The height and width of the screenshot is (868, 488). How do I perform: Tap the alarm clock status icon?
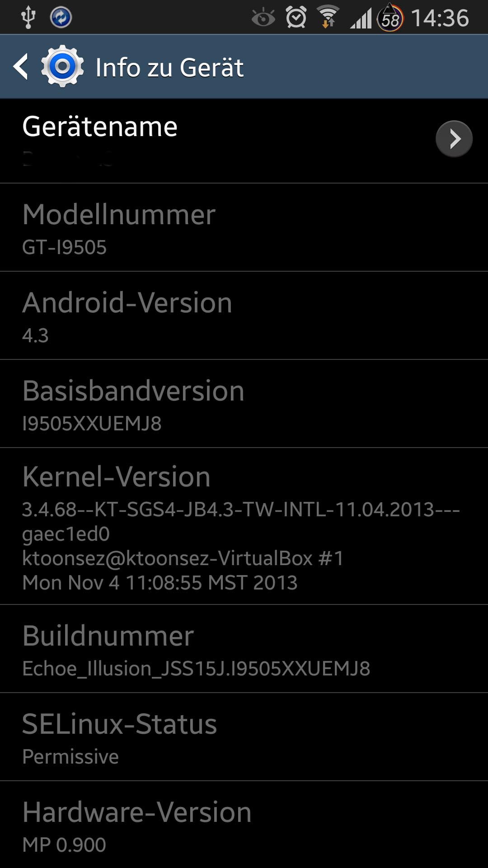pyautogui.click(x=296, y=18)
